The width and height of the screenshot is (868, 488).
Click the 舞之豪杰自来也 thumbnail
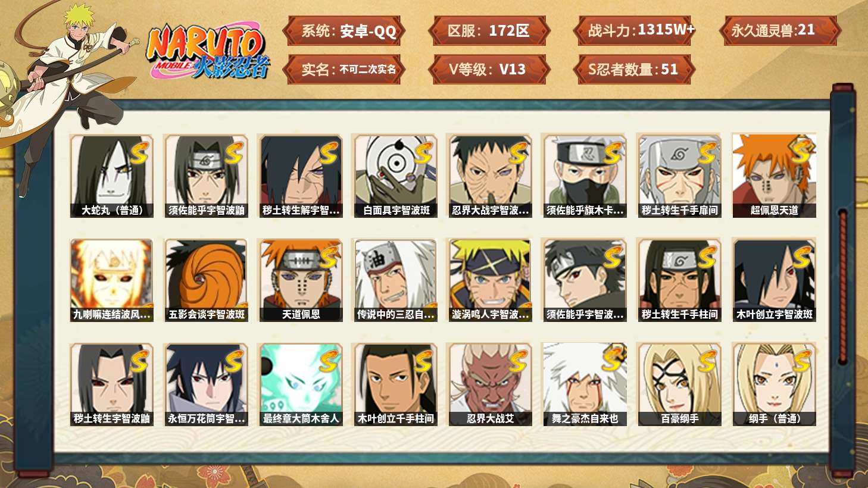click(x=585, y=384)
